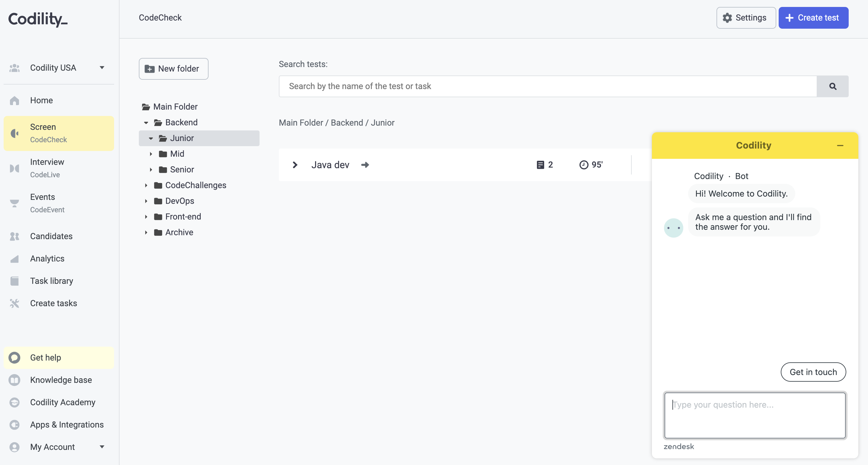This screenshot has height=465, width=868.
Task: Switch to the Knowledge base section
Action: pos(61,380)
